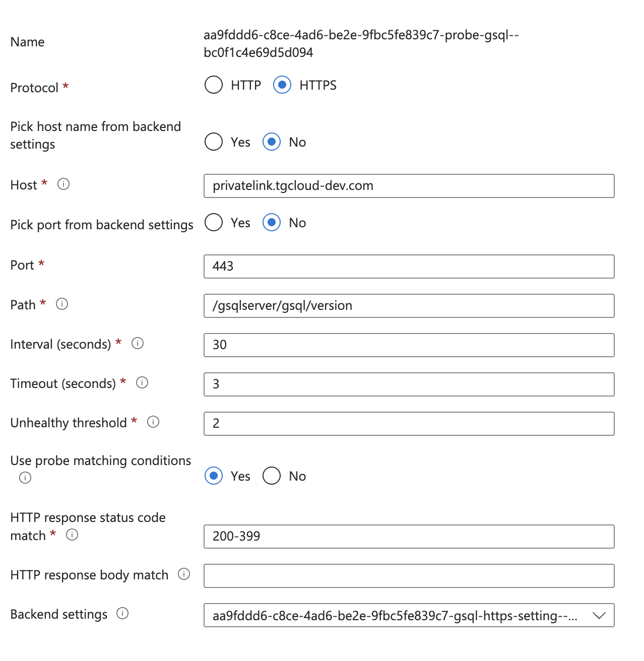The width and height of the screenshot is (644, 661).
Task: Click the info icon next to Path
Action: click(x=62, y=304)
